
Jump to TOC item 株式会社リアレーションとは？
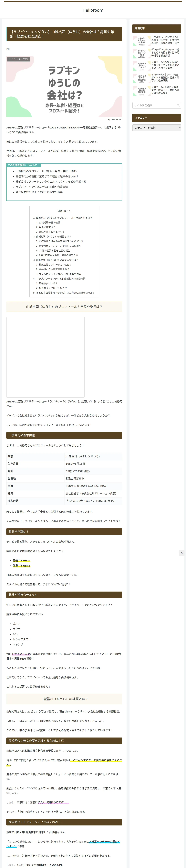tap(55, 264)
